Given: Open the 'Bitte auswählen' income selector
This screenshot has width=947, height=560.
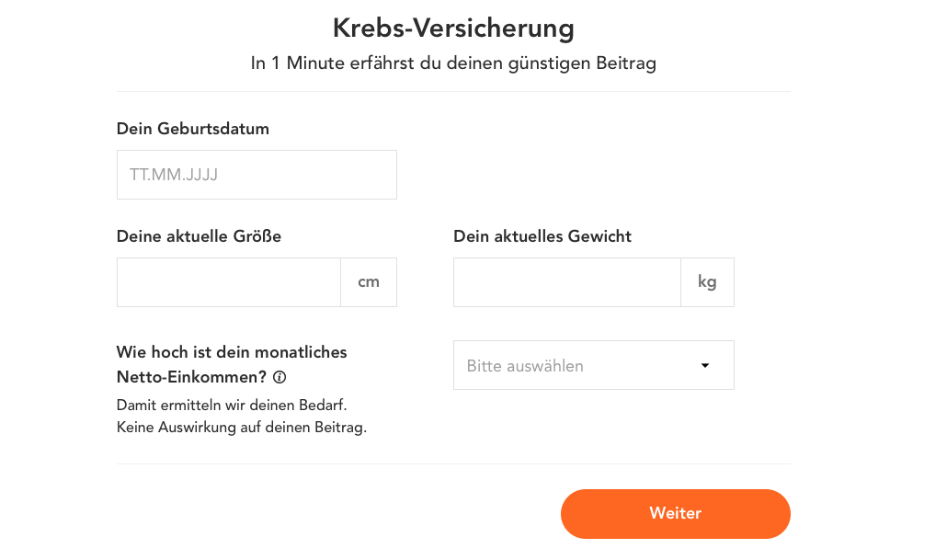Looking at the screenshot, I should [594, 365].
